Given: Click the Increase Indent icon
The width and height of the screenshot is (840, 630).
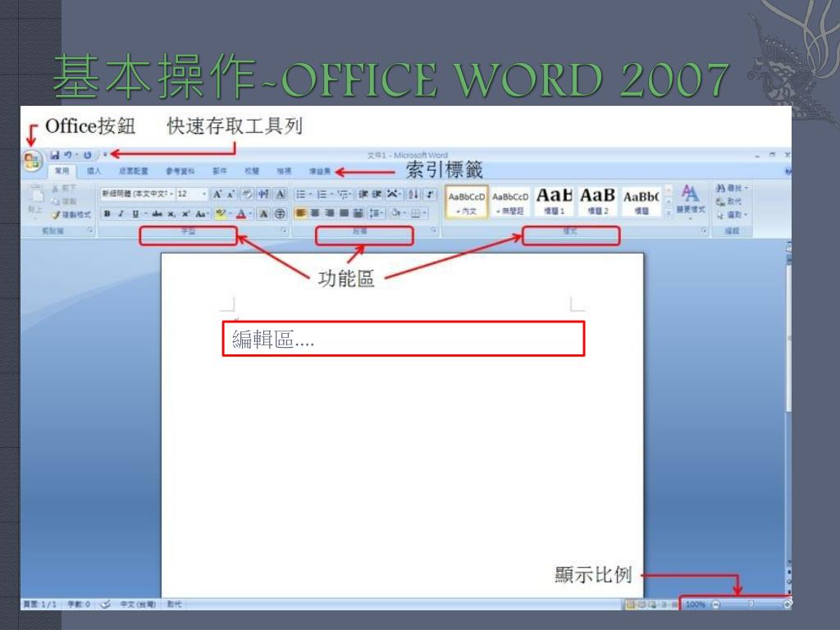Looking at the screenshot, I should [377, 194].
